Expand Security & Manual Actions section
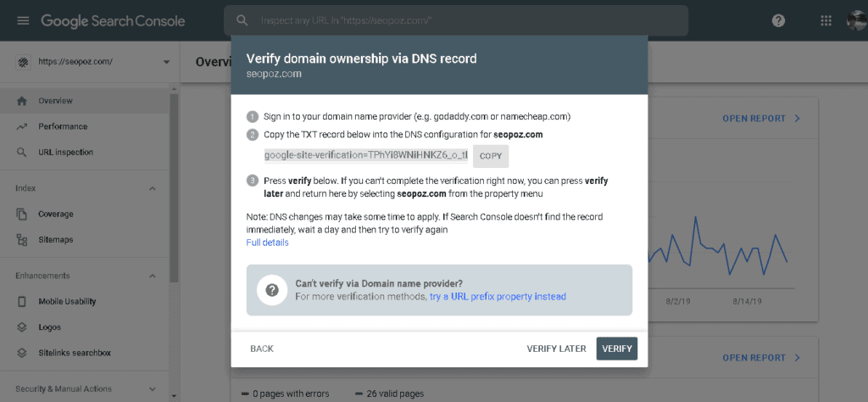This screenshot has height=402, width=868. 153,389
